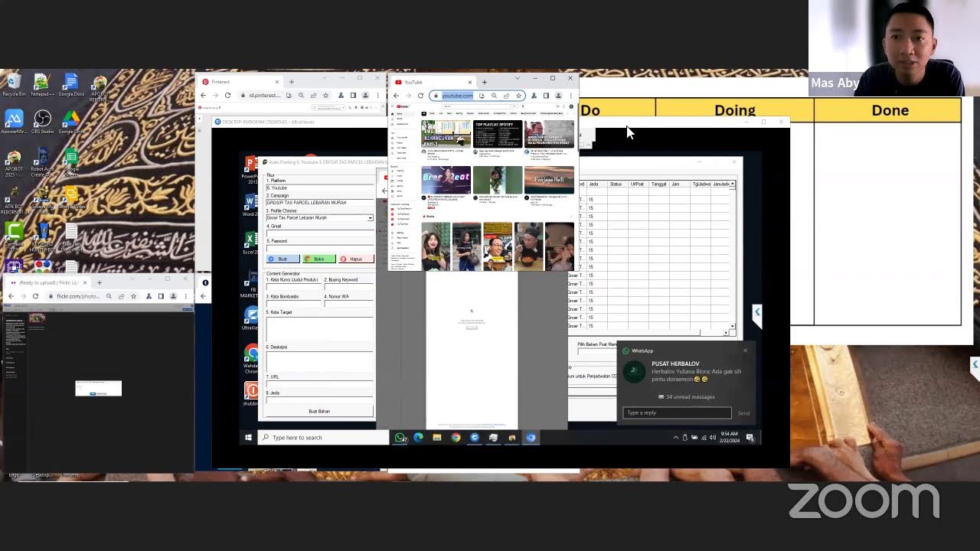Screen dimensions: 980x551
Task: Switch to the Flickr Ready to upload tab
Action: [x=47, y=282]
